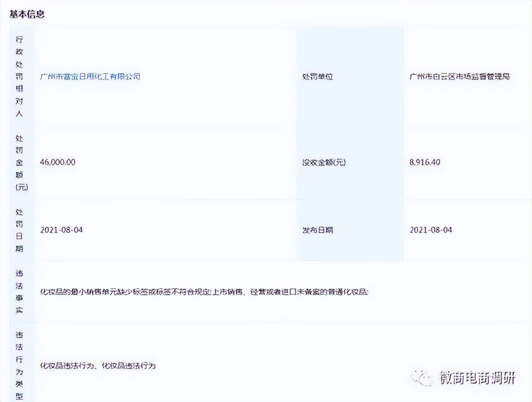
Task: Select the penalty date 2021-08-04 cell
Action: [61, 229]
